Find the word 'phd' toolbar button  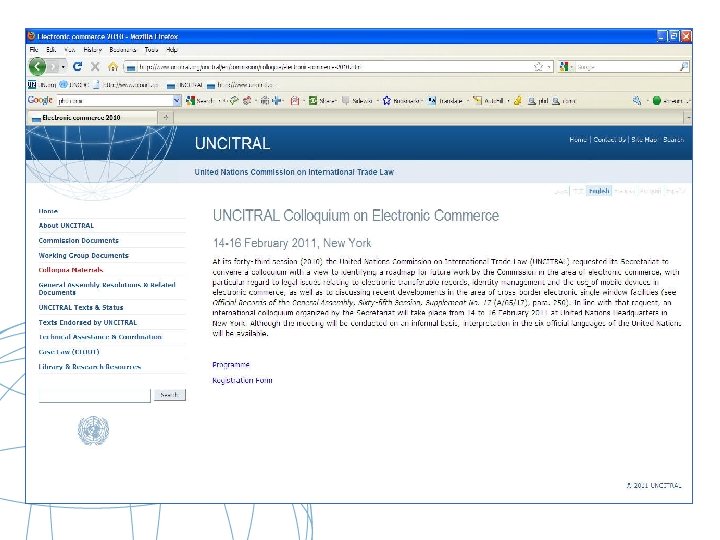click(538, 101)
